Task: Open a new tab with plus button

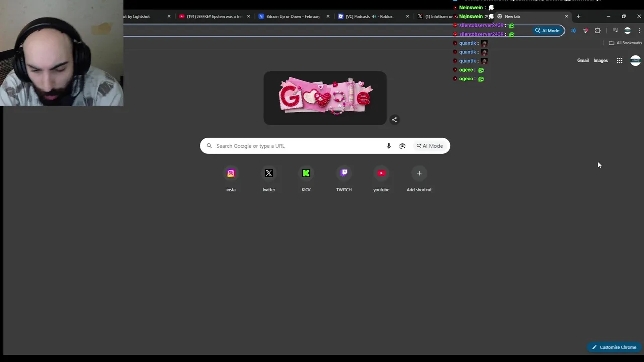Action: pos(578,16)
